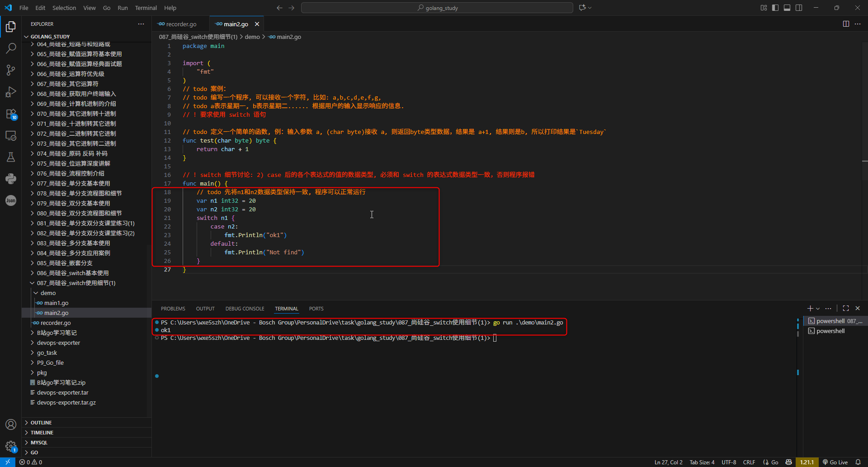This screenshot has height=467, width=868.
Task: Expand the TIMELINE section
Action: tap(87, 433)
